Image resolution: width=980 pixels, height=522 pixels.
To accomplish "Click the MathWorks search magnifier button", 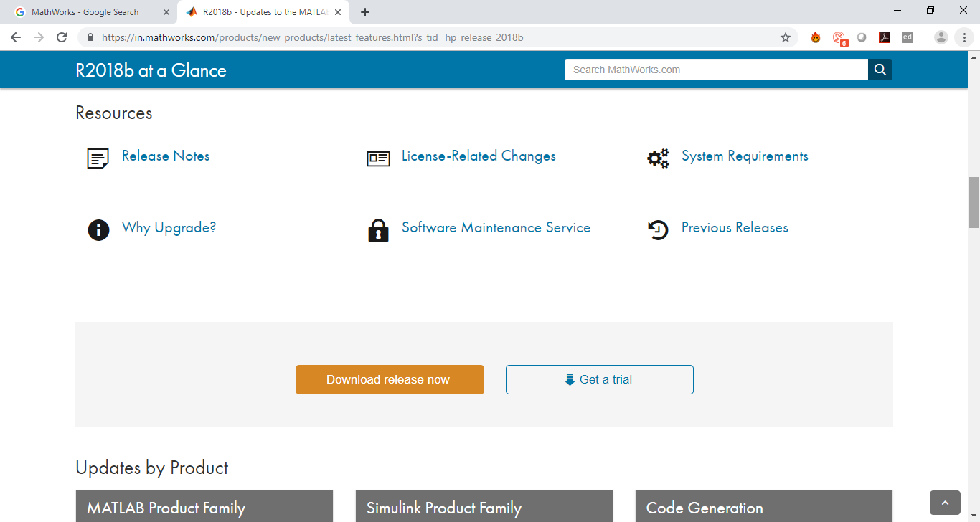I will 880,70.
